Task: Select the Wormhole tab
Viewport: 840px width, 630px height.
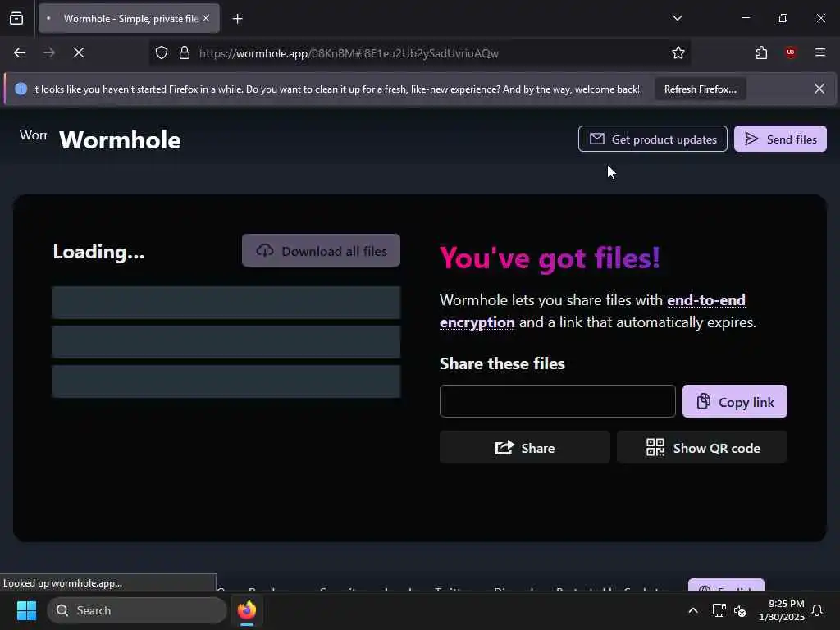Action: point(129,19)
